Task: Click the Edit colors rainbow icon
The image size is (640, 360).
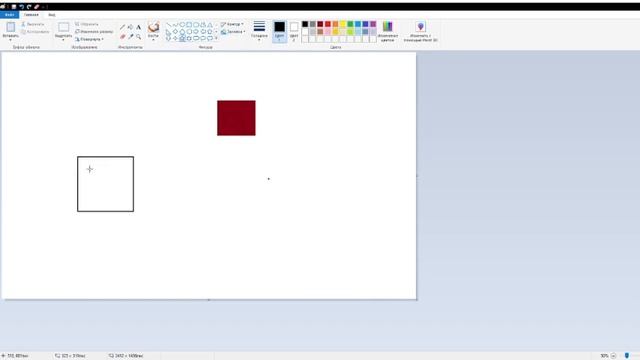Action: (387, 27)
